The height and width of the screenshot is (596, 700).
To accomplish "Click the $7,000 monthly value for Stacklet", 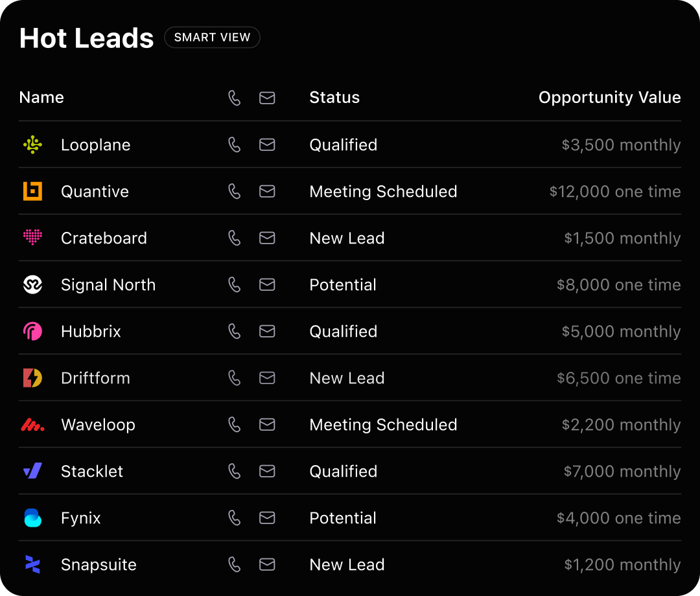I will [x=622, y=472].
